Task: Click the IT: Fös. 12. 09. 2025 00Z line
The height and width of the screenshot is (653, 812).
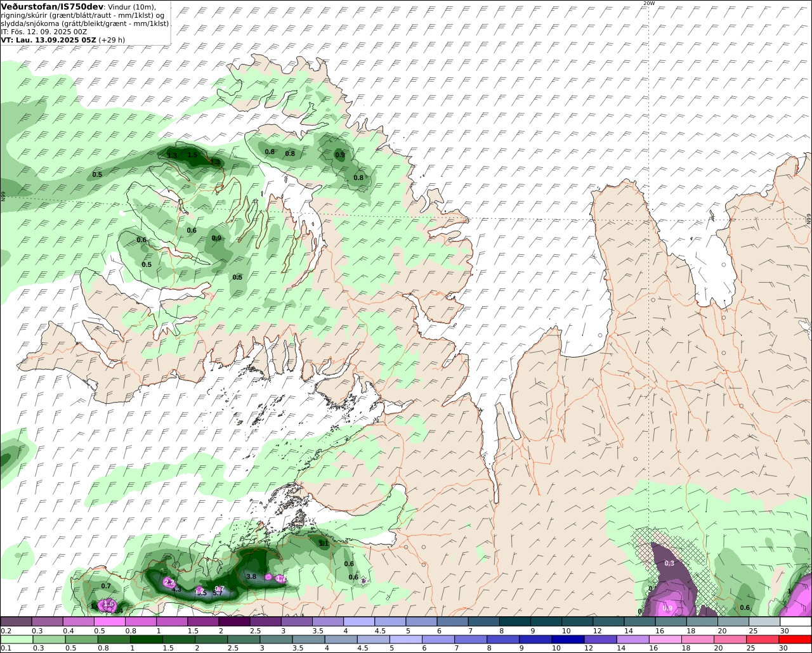Action: [44, 31]
